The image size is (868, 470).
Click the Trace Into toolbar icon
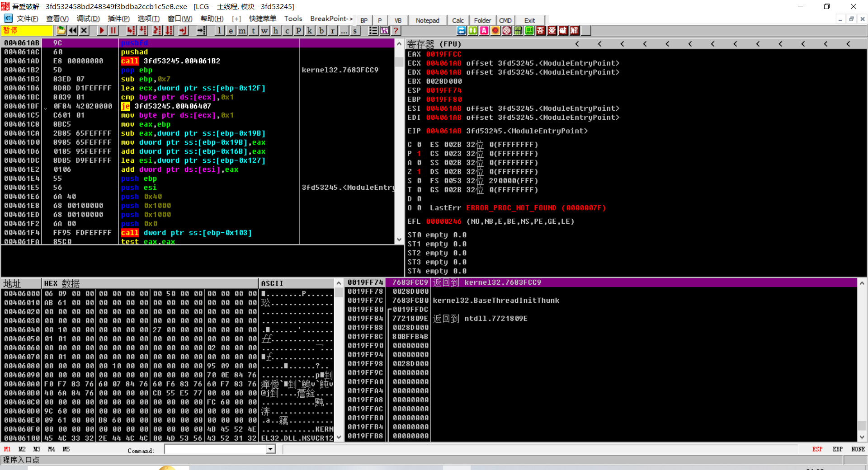coord(157,30)
